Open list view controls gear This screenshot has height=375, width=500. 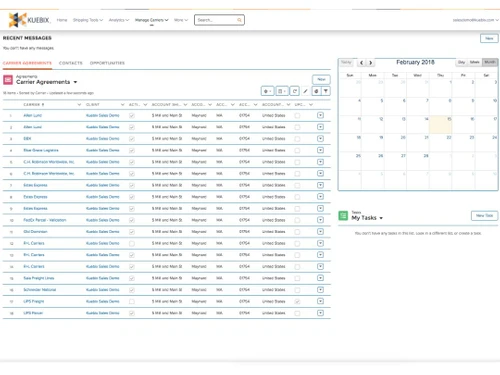pyautogui.click(x=267, y=91)
